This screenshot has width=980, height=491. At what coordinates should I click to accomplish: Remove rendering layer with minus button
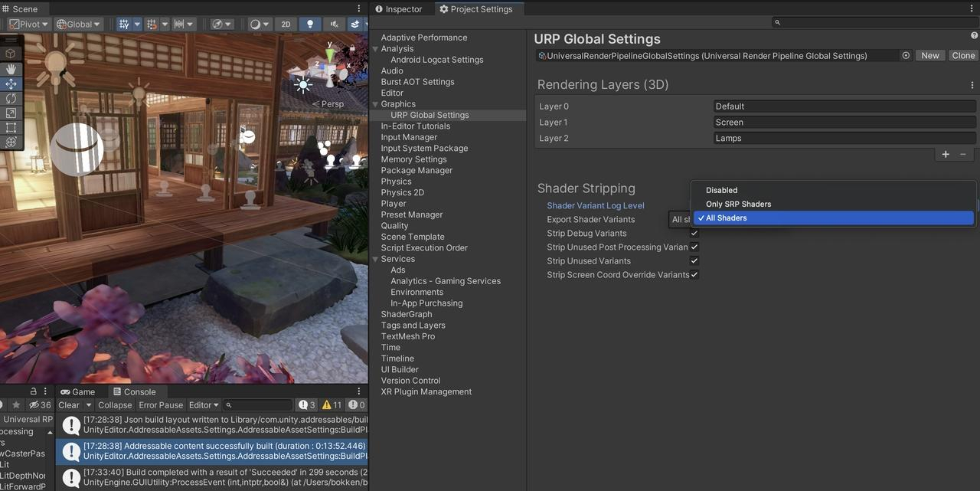point(963,154)
